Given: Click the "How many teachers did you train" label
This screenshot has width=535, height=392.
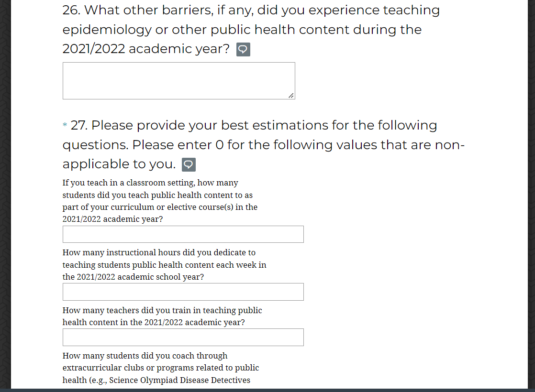Looking at the screenshot, I should click(x=162, y=310).
